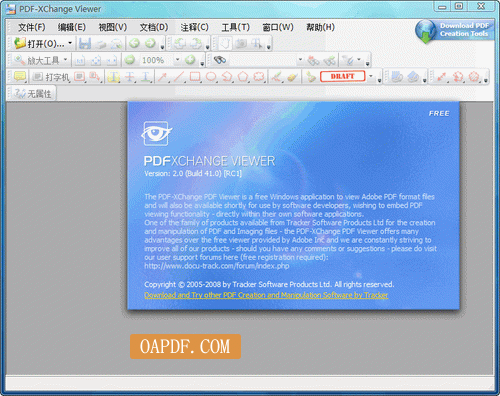Select the arrow drawing tool
Screen dimensions: 500x396
tap(163, 77)
